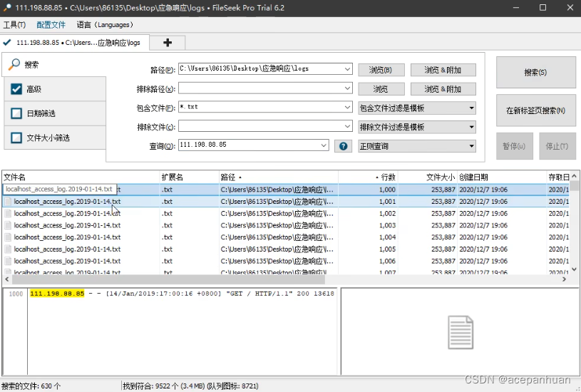Expand the 排除文件 exclude files dropdown arrow
Viewport: 581px width, 392px height.
point(347,126)
